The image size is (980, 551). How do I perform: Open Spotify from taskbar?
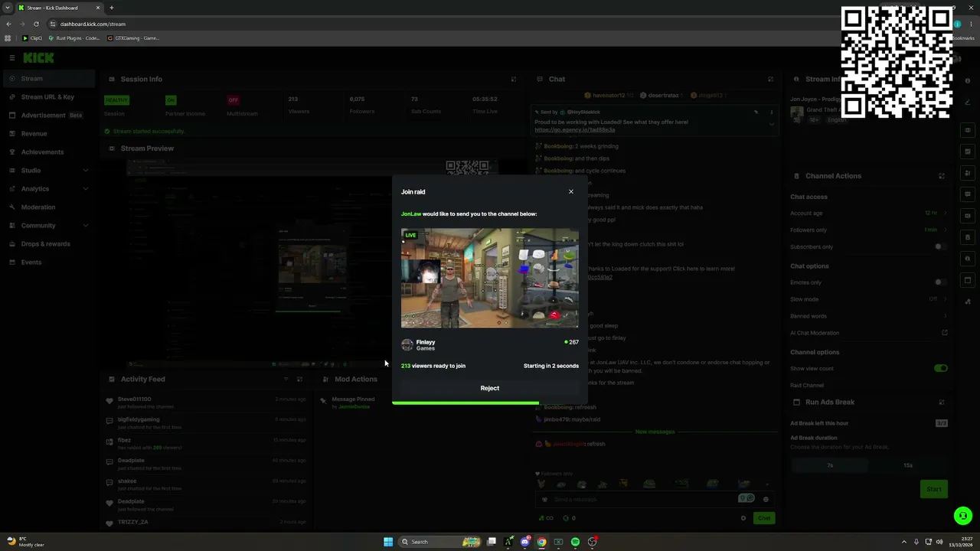(575, 542)
